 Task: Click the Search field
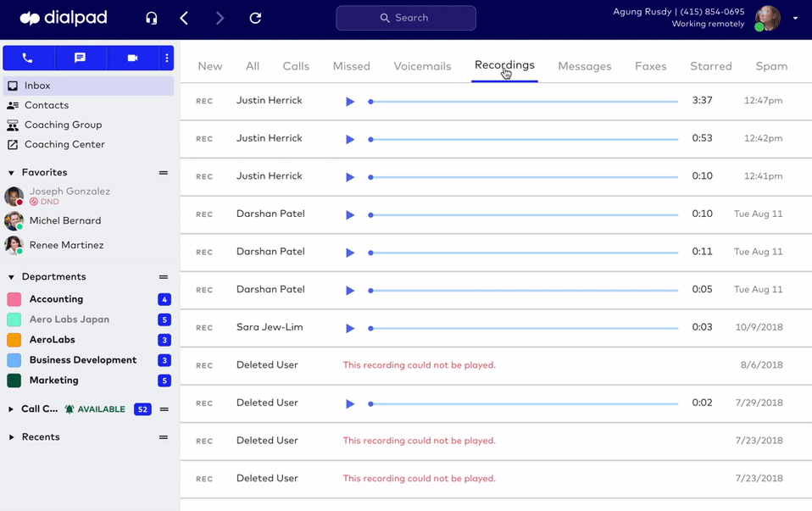point(406,18)
